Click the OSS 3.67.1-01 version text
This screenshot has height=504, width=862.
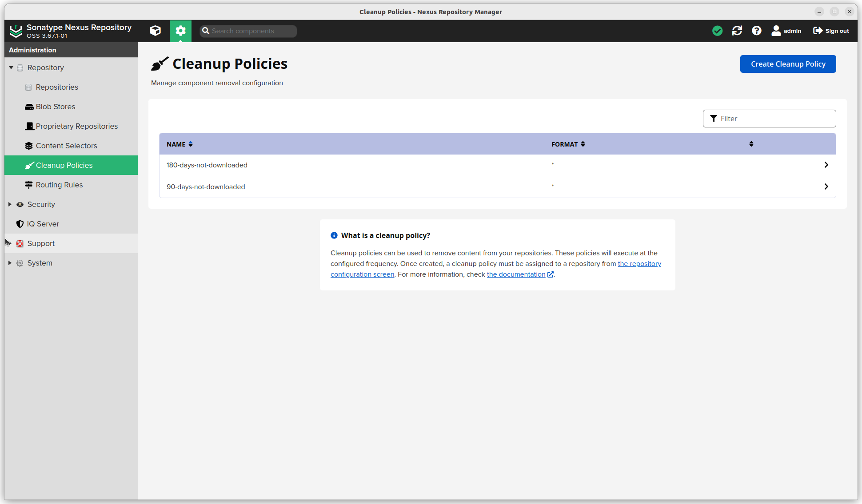[x=47, y=36]
